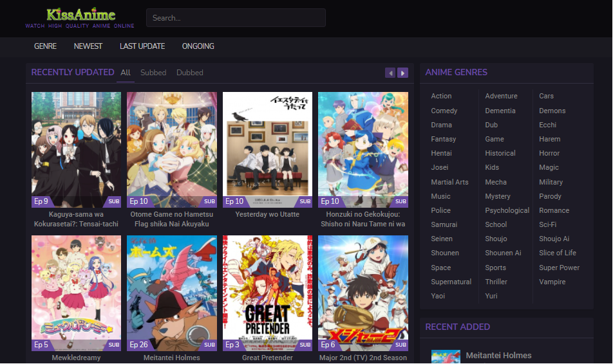Select the Samurai genre
The height and width of the screenshot is (364, 613).
(x=444, y=224)
